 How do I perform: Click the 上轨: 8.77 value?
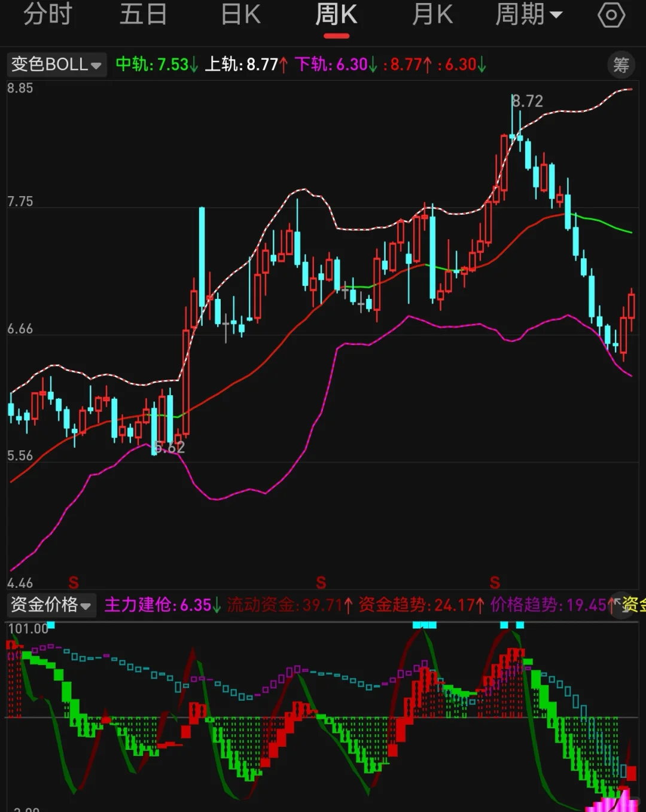tap(246, 64)
